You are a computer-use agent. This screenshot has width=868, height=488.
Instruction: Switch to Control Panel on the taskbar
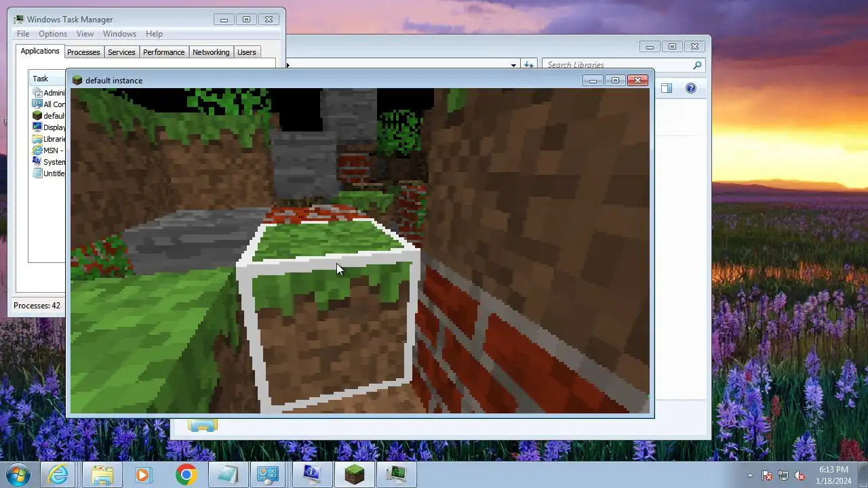[x=270, y=474]
